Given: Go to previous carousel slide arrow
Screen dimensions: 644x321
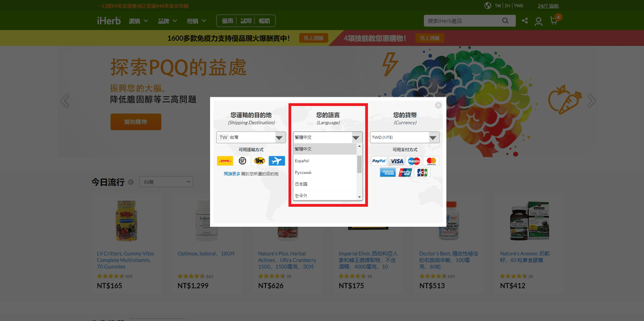Looking at the screenshot, I should point(65,101).
